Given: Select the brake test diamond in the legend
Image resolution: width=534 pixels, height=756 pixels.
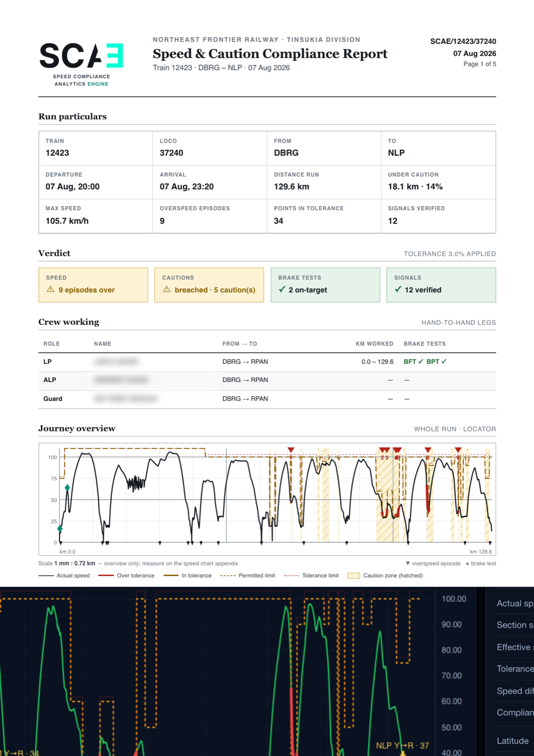Looking at the screenshot, I should pos(468,563).
